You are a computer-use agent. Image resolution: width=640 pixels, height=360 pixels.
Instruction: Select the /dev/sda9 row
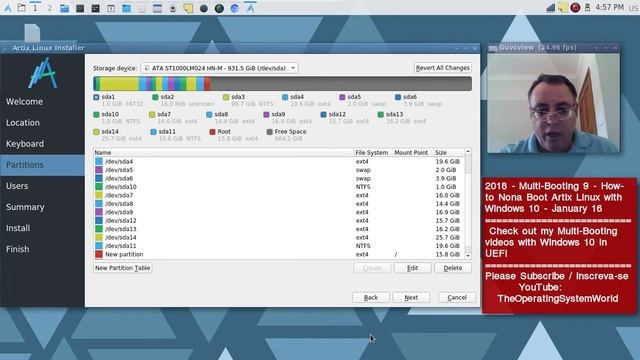tap(278, 212)
